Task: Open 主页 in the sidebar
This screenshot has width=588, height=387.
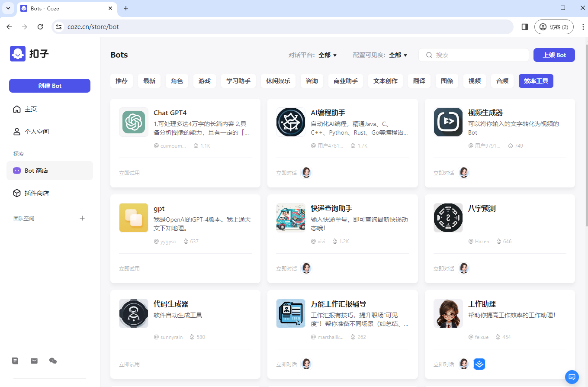Action: (x=50, y=109)
